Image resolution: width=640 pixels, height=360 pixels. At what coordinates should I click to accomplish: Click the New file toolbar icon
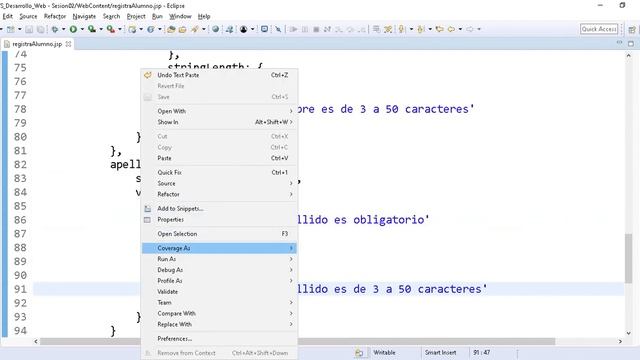(11, 29)
